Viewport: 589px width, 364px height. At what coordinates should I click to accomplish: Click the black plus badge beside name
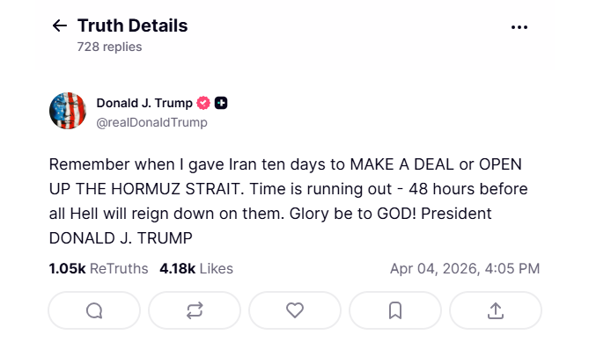click(222, 103)
